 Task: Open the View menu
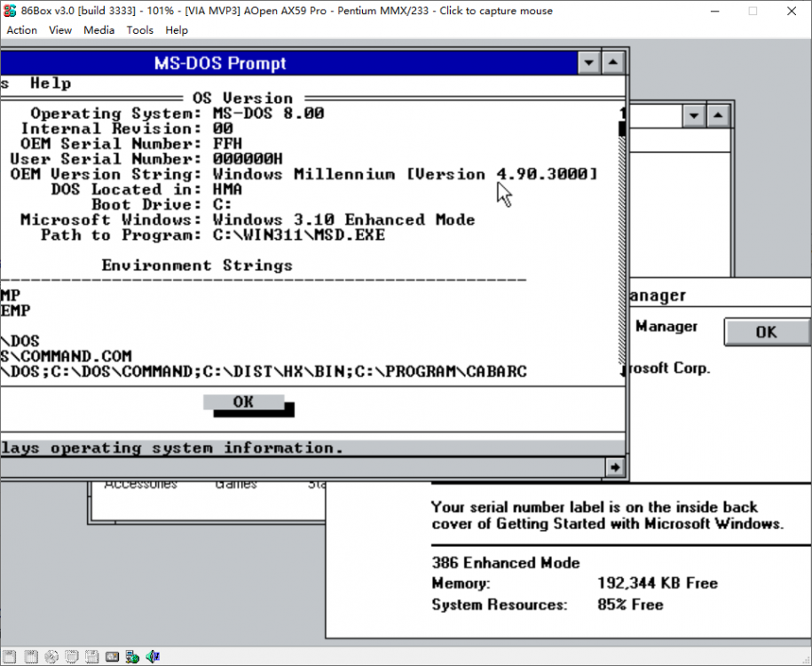pos(59,29)
